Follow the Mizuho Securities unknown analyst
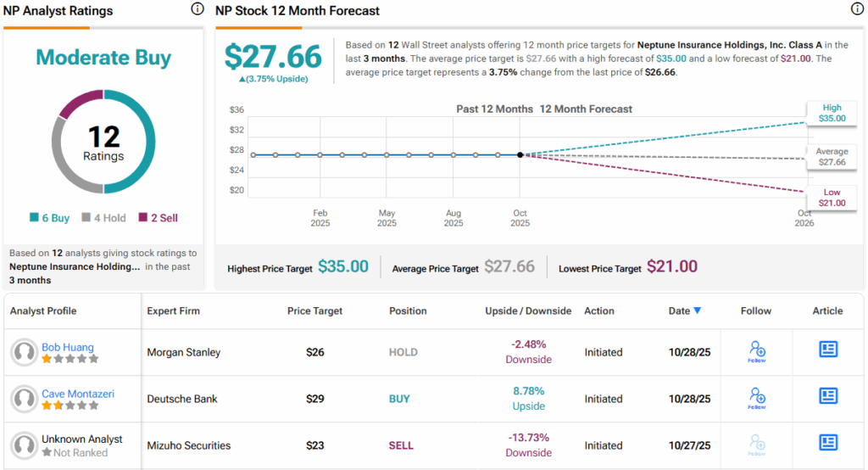The width and height of the screenshot is (868, 470). point(757,444)
